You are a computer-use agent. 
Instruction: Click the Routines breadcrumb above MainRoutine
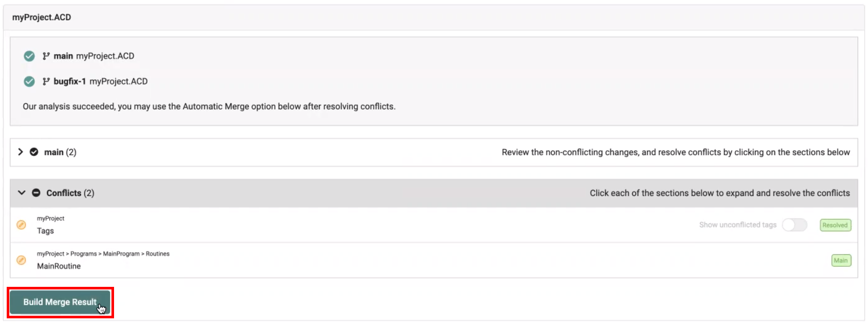click(x=157, y=254)
